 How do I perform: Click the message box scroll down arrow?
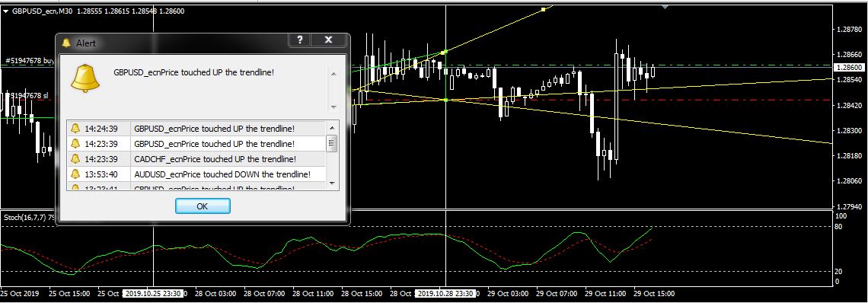coord(333,107)
